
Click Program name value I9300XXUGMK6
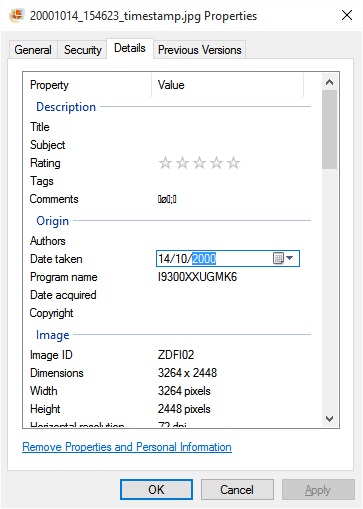point(197,277)
